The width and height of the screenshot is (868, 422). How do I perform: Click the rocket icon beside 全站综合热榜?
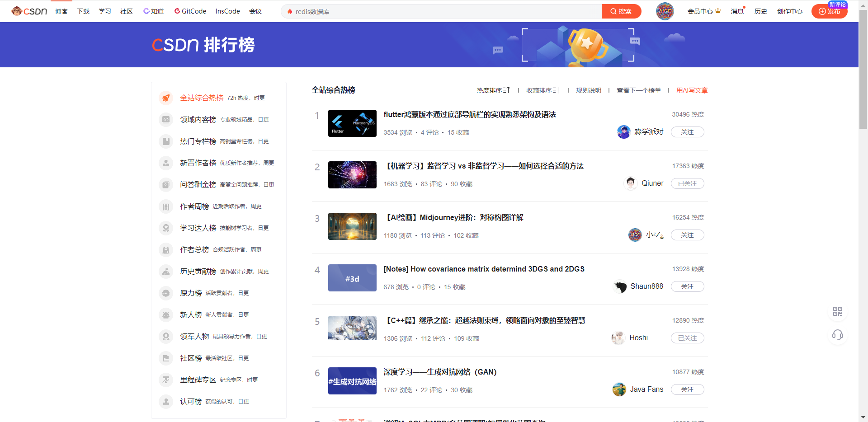coord(166,98)
